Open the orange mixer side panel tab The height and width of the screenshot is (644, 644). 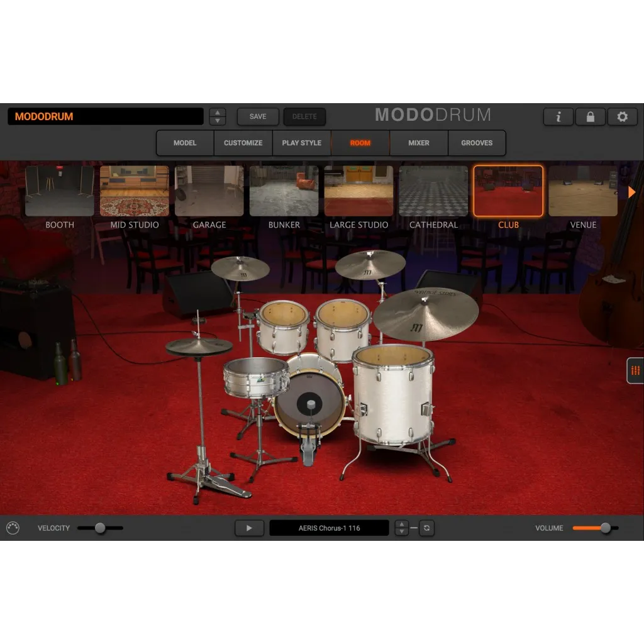(635, 370)
